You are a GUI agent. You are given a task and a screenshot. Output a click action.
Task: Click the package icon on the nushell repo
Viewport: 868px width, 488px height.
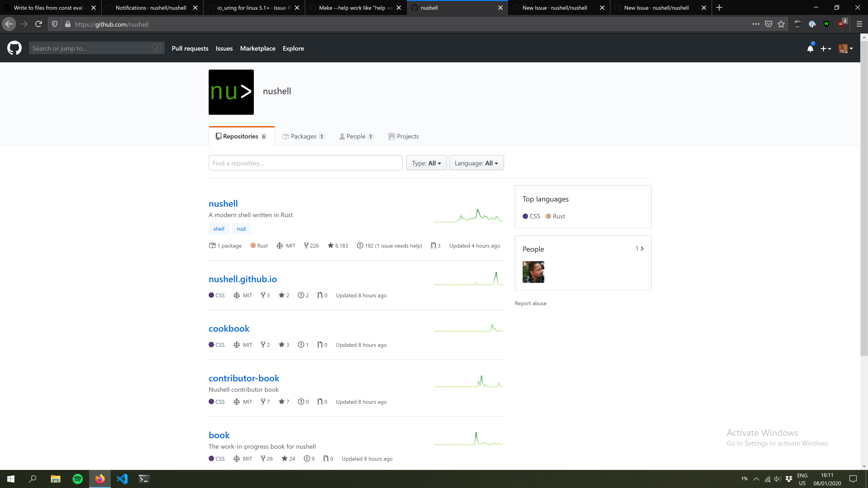click(x=212, y=246)
